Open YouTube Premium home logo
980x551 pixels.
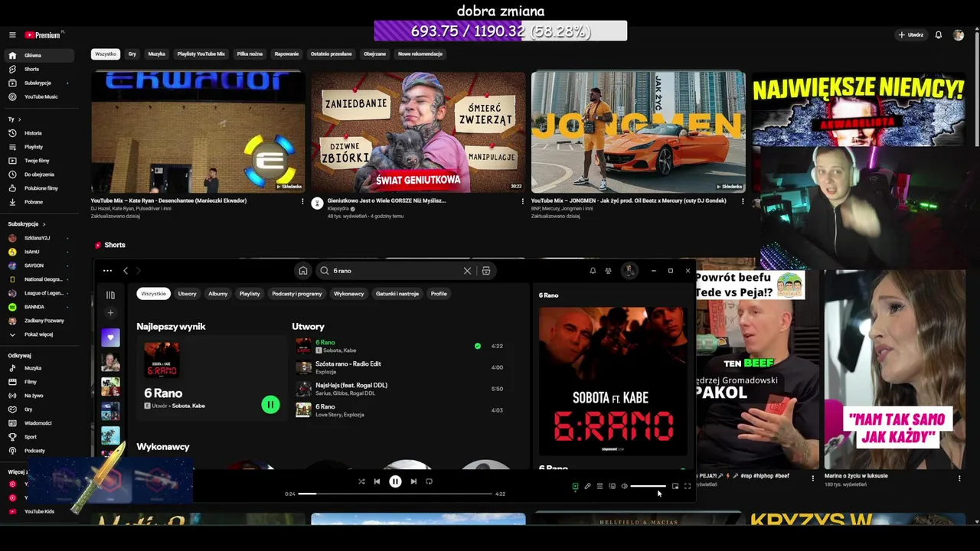(x=44, y=35)
